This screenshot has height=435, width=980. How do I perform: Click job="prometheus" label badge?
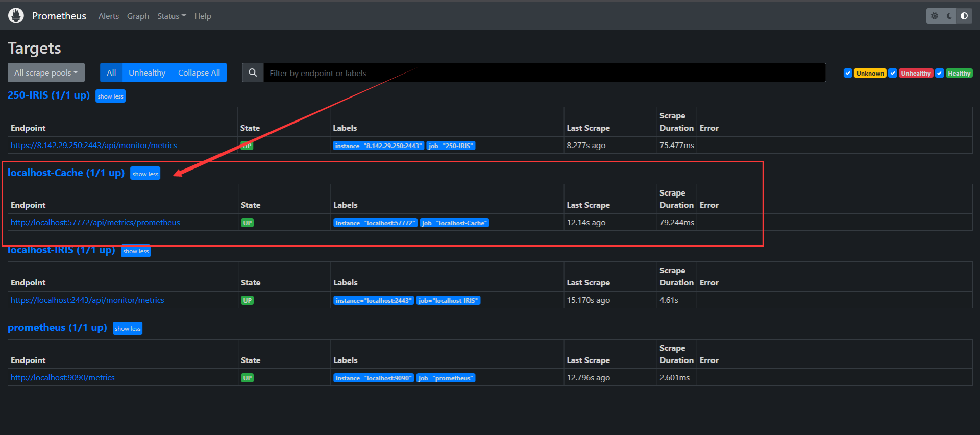[446, 378]
